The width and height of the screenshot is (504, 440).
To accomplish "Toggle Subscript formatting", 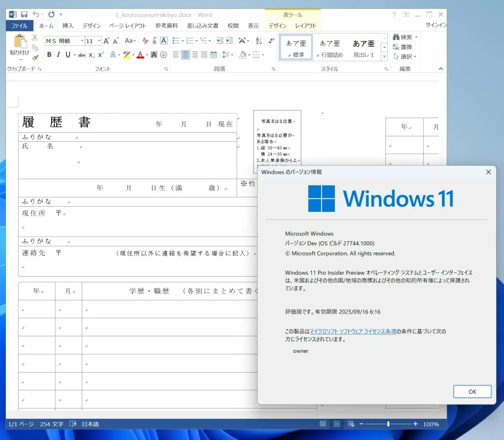I will point(92,55).
